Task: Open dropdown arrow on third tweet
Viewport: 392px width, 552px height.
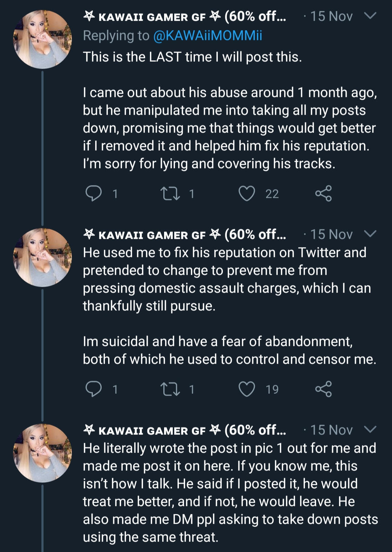Action: pos(370,430)
